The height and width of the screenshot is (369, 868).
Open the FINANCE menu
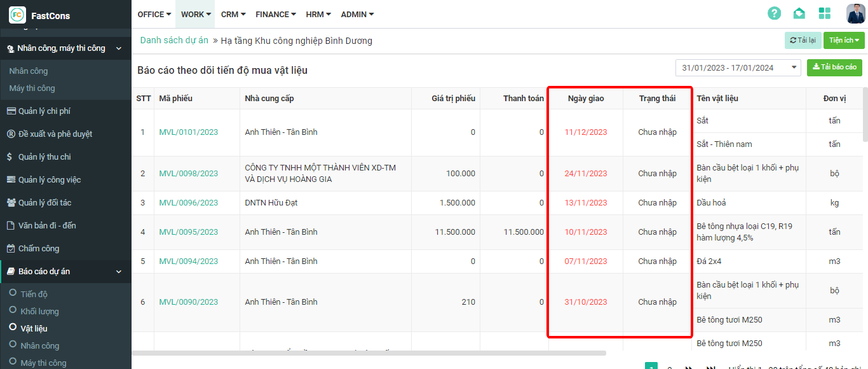pyautogui.click(x=276, y=14)
